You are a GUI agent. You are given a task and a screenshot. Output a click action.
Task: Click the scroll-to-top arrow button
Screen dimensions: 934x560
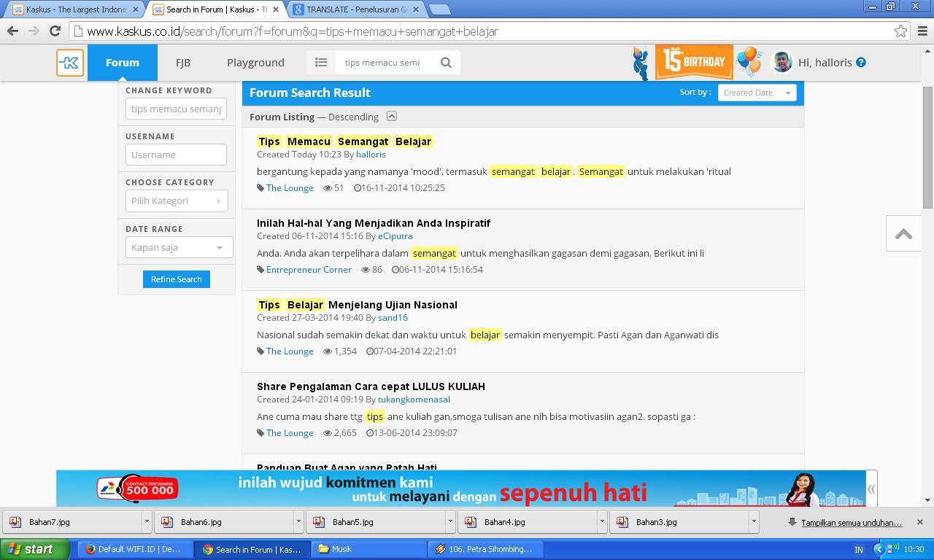click(x=903, y=234)
